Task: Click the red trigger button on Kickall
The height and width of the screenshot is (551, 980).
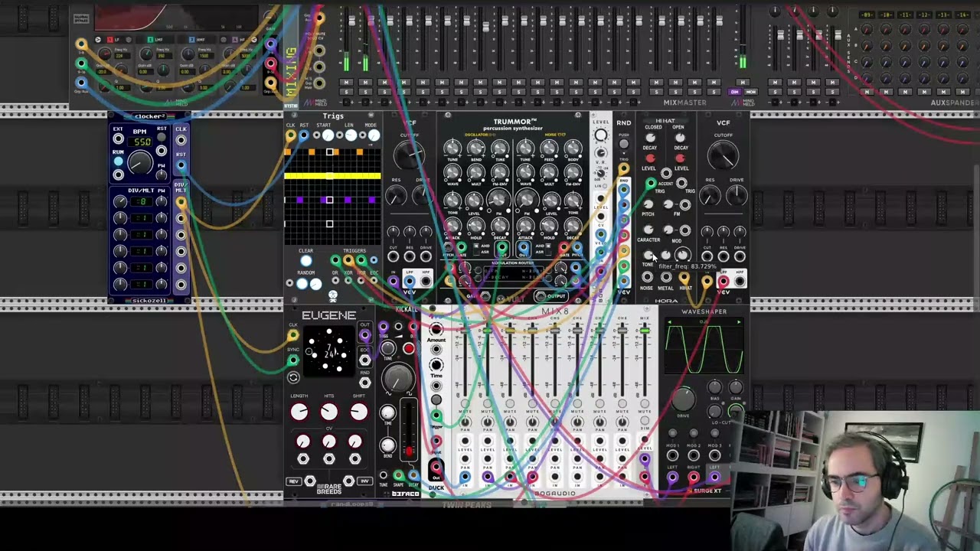Action: [x=408, y=349]
